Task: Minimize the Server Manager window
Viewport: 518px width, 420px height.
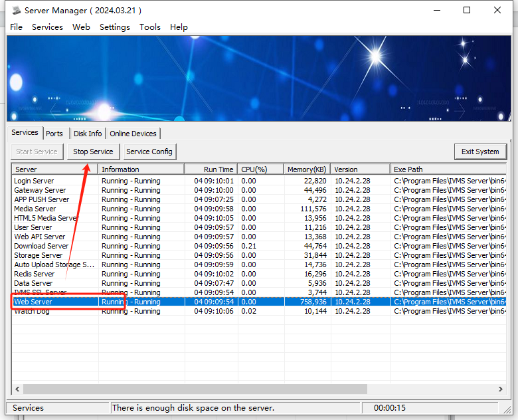Action: [437, 10]
